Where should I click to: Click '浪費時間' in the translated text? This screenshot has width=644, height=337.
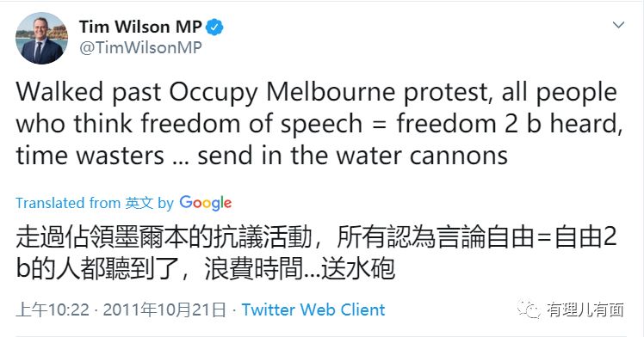click(x=253, y=269)
